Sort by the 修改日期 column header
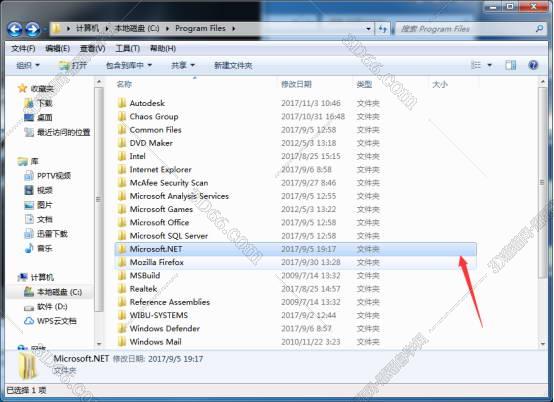The width and height of the screenshot is (554, 402). coord(296,84)
